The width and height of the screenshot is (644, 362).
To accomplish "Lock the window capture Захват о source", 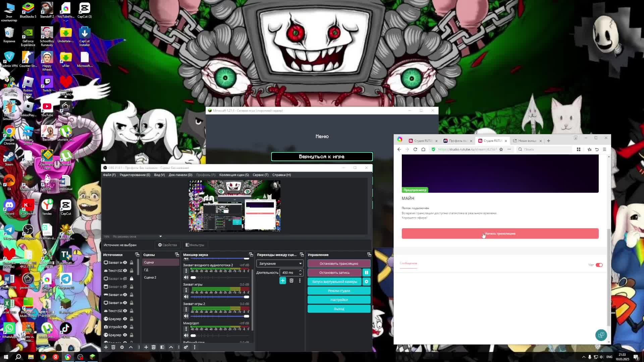I will pos(131,287).
